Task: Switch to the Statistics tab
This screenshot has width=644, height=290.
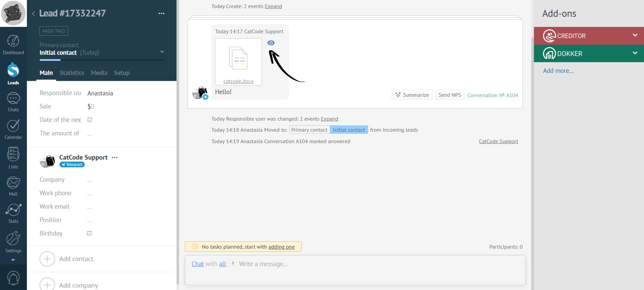Action: click(72, 73)
